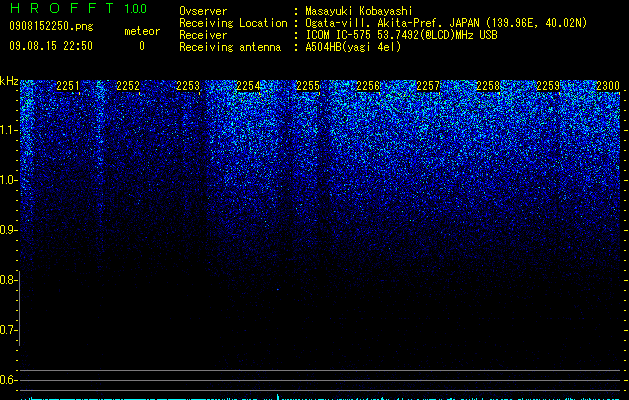Click the kHz axis unit label
This screenshot has width=629, height=400.
9,81
